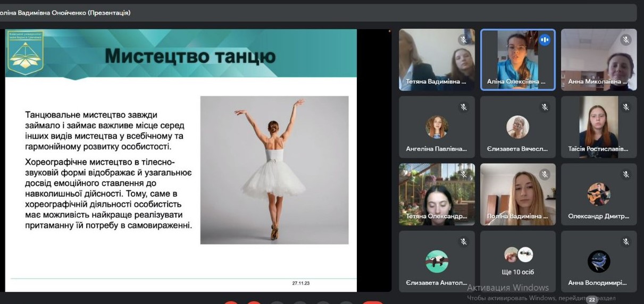
Task: Click the university logo on the slide
Action: [x=24, y=52]
